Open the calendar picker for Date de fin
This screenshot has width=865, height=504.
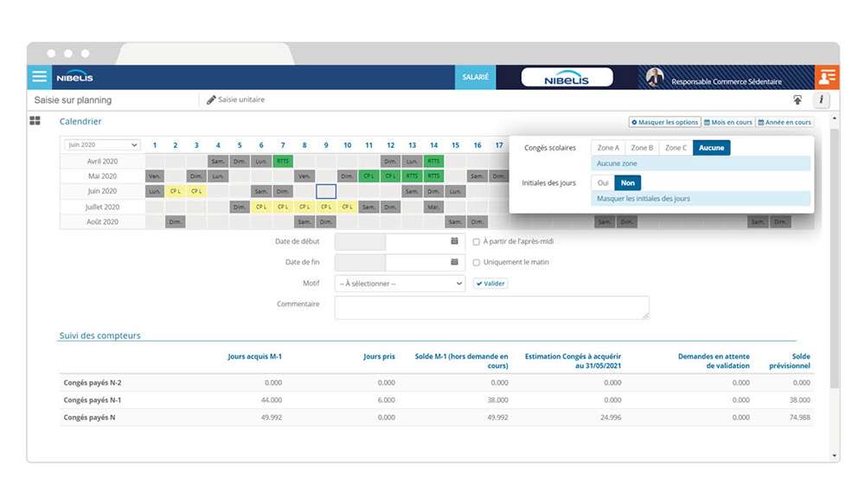coord(454,262)
